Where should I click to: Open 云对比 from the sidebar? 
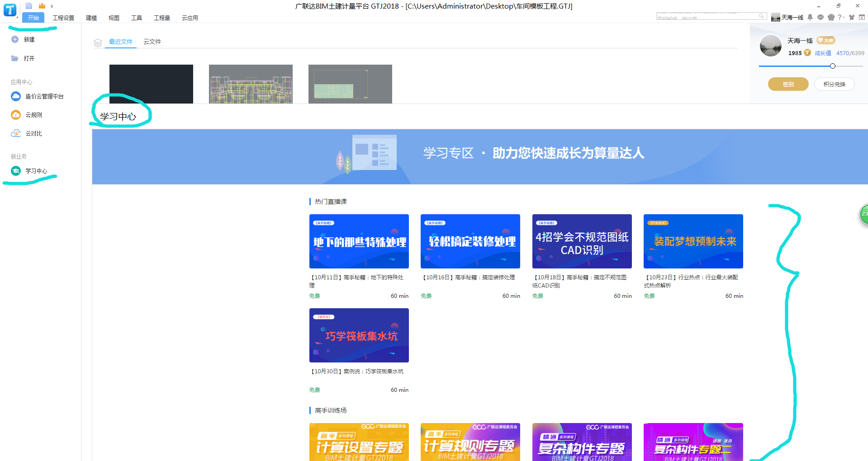pos(27,133)
